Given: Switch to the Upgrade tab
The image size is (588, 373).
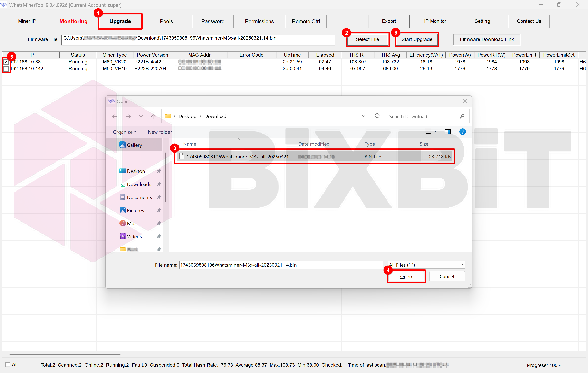Looking at the screenshot, I should tap(120, 21).
